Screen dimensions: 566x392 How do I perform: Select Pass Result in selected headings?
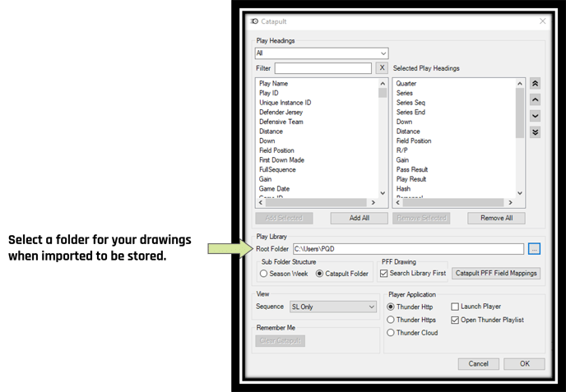click(x=412, y=169)
